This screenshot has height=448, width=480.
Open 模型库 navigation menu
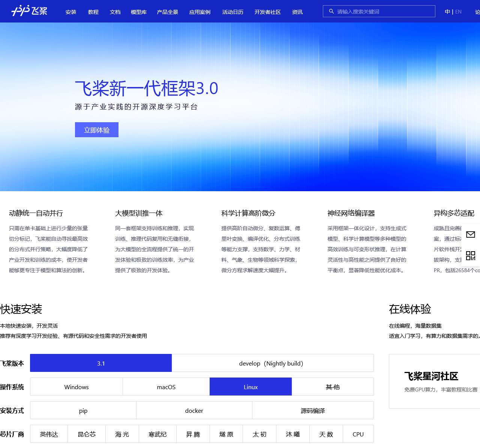[139, 12]
